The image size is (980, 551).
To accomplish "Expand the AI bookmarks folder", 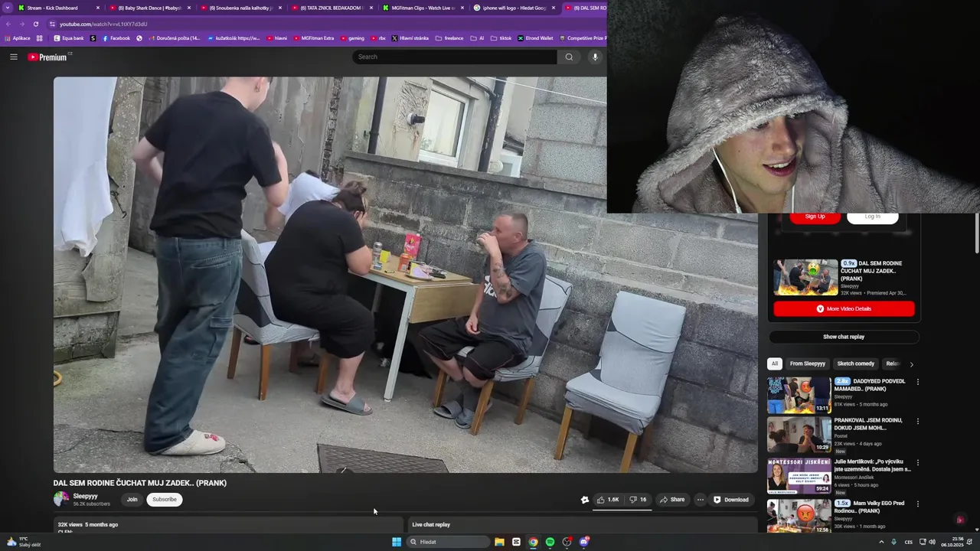I will (x=478, y=37).
